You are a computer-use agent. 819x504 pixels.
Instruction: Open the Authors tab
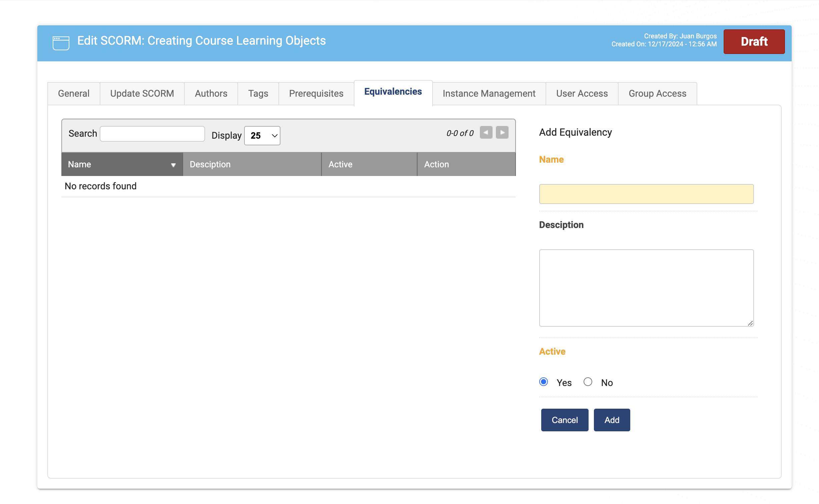tap(211, 94)
